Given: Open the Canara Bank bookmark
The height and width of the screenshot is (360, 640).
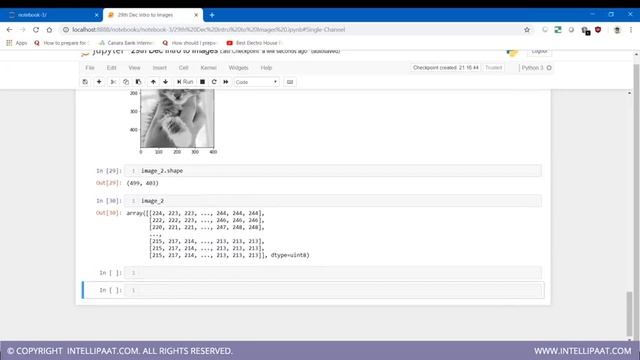Looking at the screenshot, I should coord(126,43).
